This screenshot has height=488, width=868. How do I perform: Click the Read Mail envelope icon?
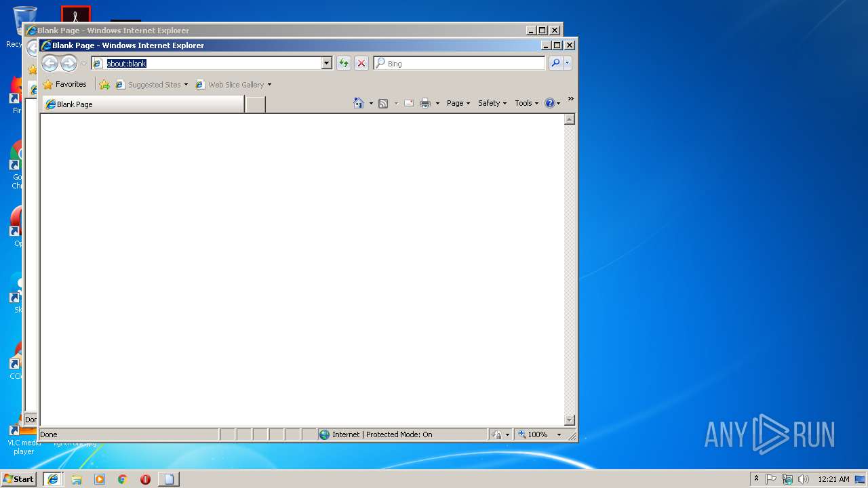pos(409,103)
